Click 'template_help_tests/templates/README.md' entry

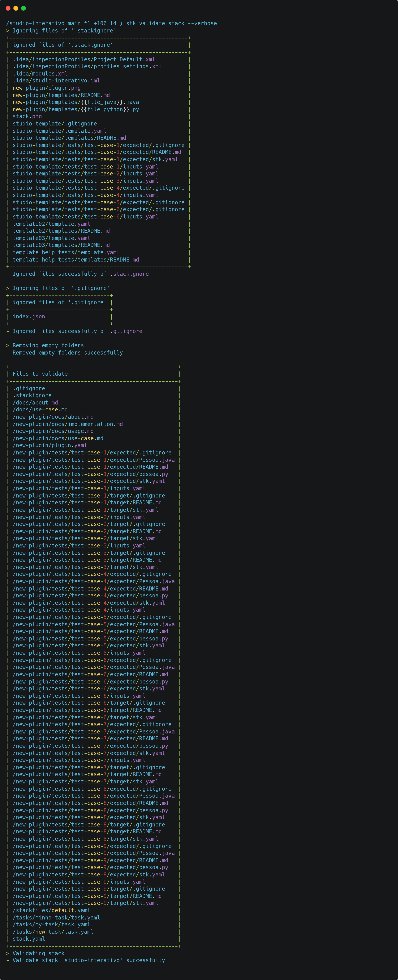76,259
